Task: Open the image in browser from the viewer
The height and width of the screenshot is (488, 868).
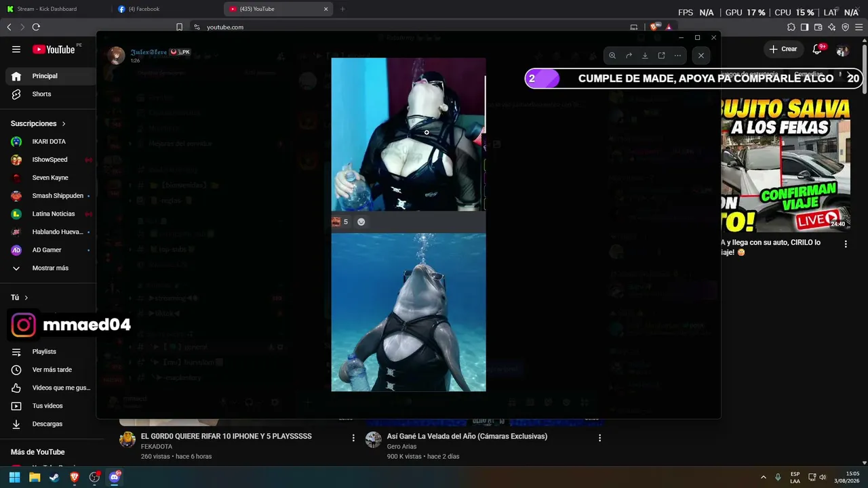Action: point(661,56)
